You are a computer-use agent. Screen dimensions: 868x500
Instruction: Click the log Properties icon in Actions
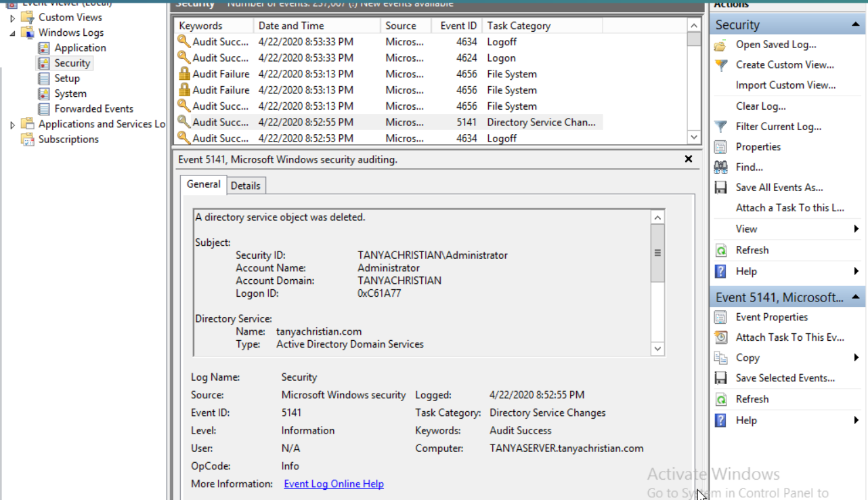[x=720, y=147]
